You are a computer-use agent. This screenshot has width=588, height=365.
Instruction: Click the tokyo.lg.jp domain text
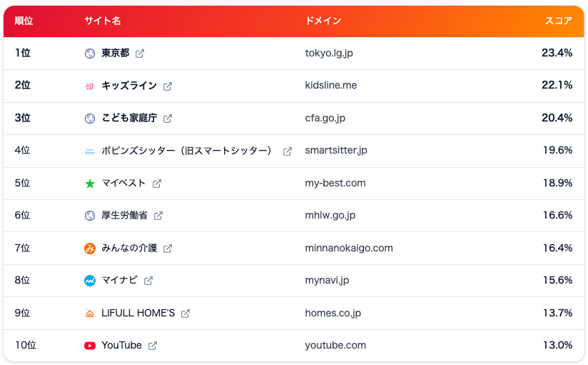pyautogui.click(x=329, y=53)
